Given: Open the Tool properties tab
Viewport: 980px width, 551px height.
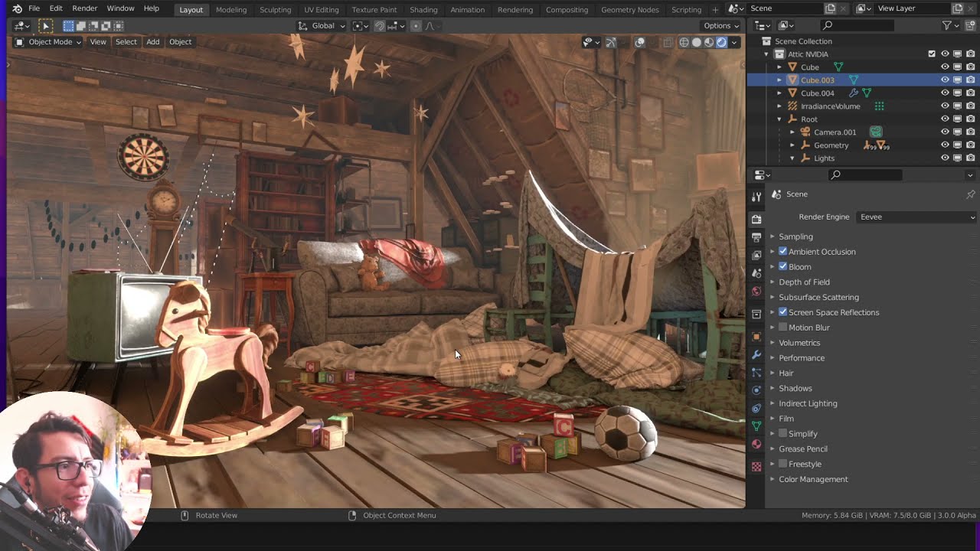Looking at the screenshot, I should click(x=756, y=197).
